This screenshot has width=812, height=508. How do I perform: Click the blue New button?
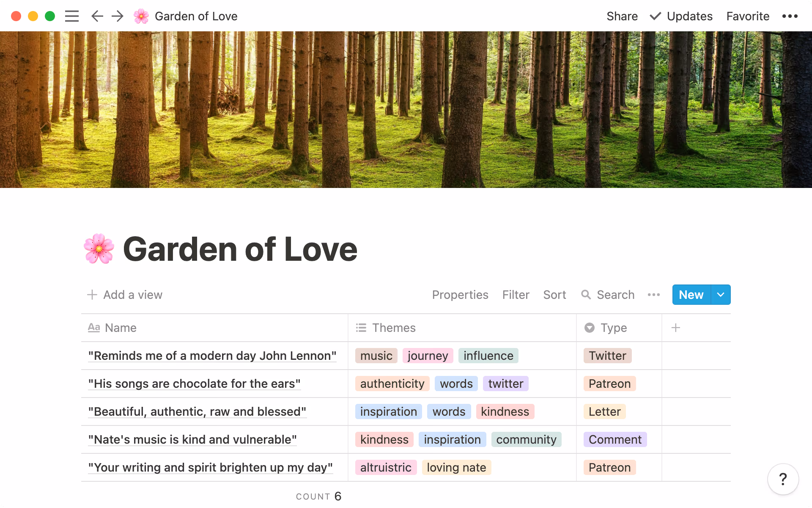tap(691, 295)
